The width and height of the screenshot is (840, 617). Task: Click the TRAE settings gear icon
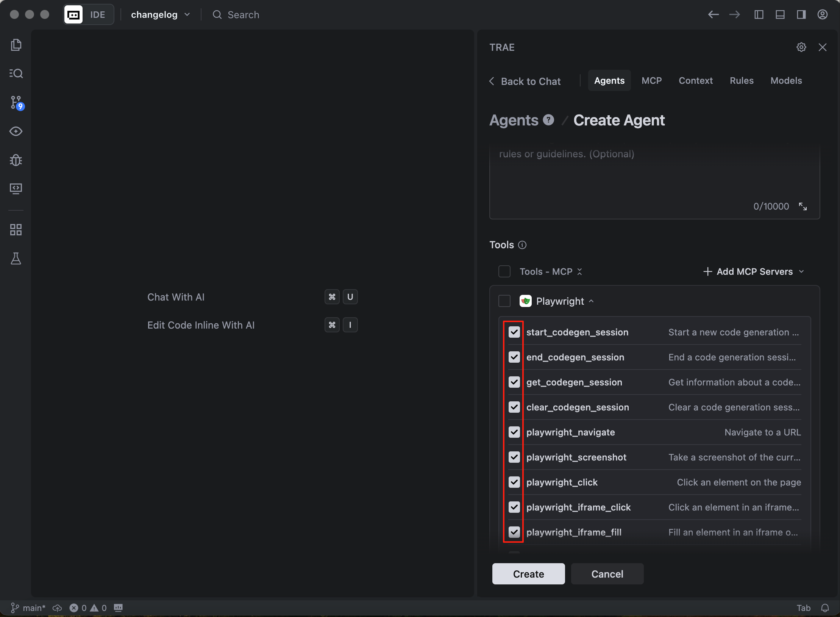tap(801, 47)
